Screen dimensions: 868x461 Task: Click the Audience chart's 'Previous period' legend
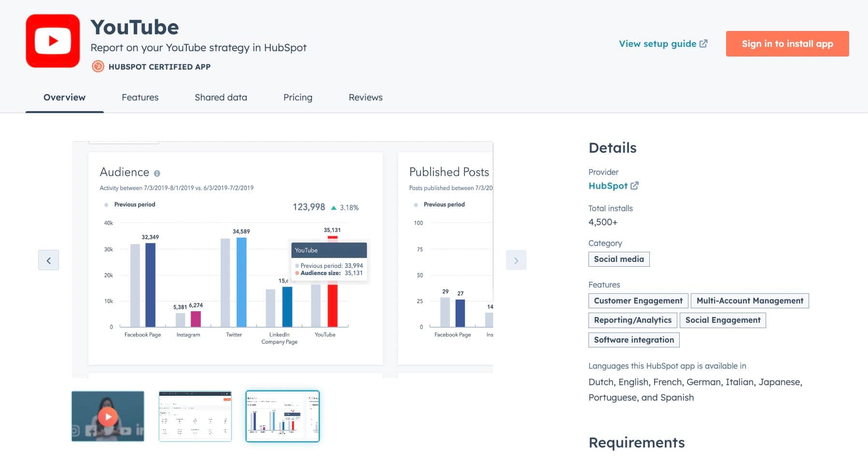[130, 204]
